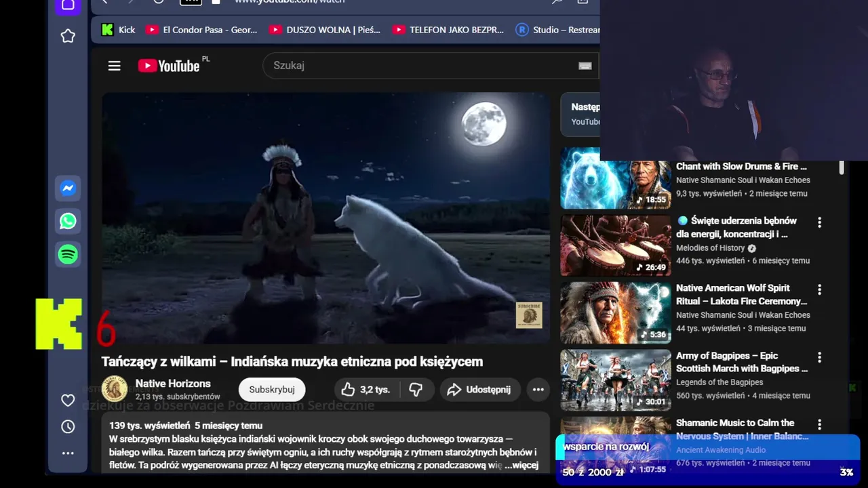868x488 pixels.
Task: Open the TELEFON JAKO BEZPR... bookmark
Action: click(449, 30)
